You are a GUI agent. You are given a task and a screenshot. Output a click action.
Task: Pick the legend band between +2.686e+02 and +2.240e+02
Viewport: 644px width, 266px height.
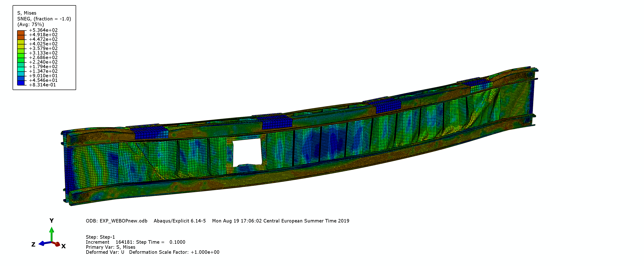pyautogui.click(x=21, y=60)
